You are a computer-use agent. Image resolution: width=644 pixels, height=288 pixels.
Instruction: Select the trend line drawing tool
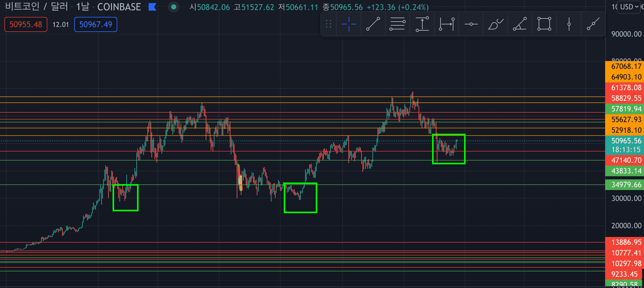tap(373, 24)
